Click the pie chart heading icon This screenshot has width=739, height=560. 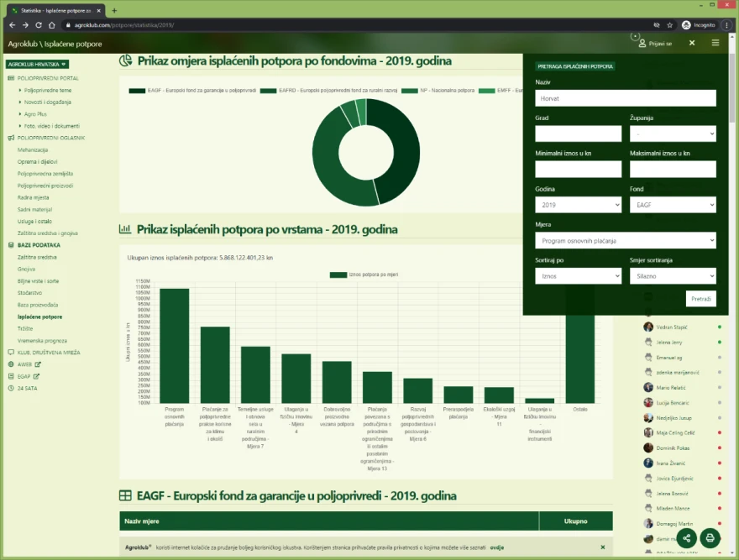click(x=125, y=60)
